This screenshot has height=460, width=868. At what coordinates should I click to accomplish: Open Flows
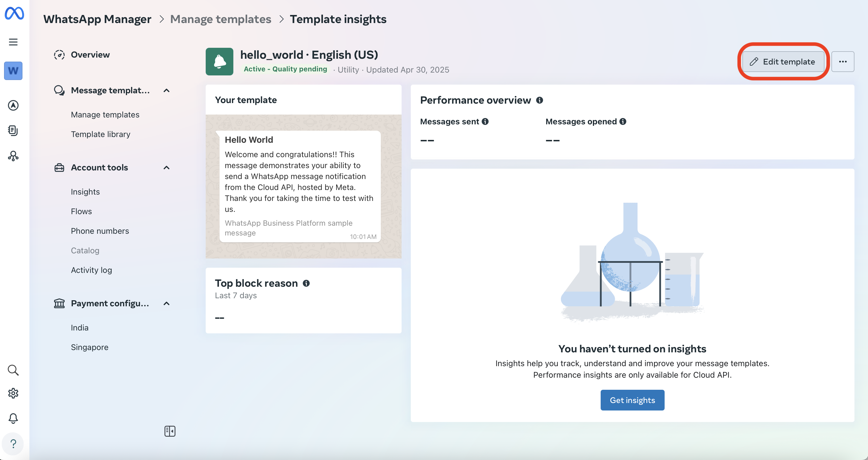click(x=81, y=211)
